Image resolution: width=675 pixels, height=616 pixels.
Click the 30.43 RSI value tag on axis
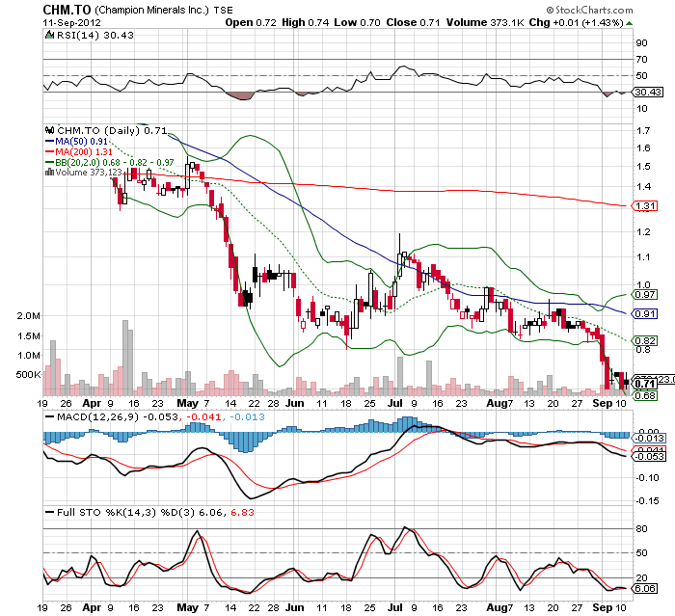[x=648, y=93]
